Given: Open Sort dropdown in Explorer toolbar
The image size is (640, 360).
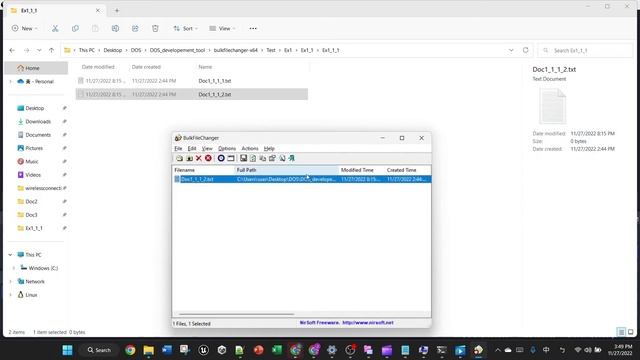Looking at the screenshot, I should tap(186, 29).
